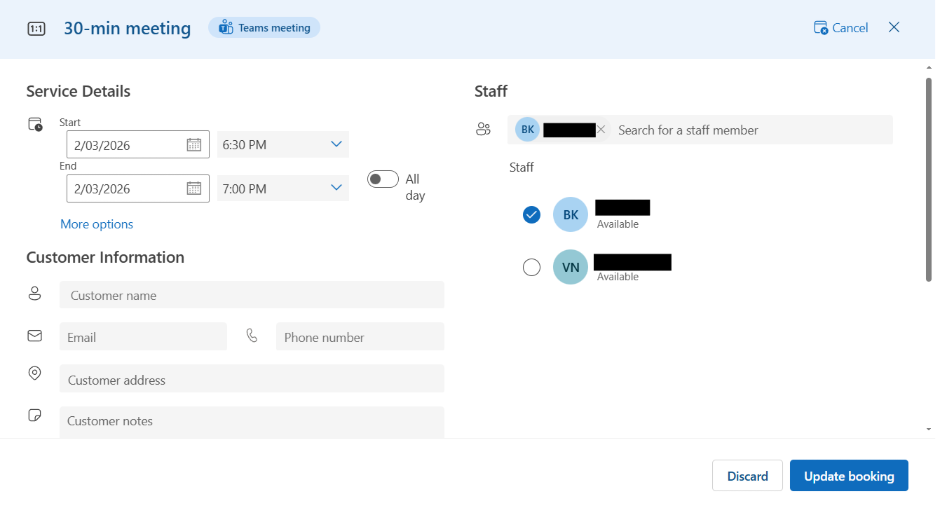
Task: Click the 30-min meeting title
Action: [127, 28]
